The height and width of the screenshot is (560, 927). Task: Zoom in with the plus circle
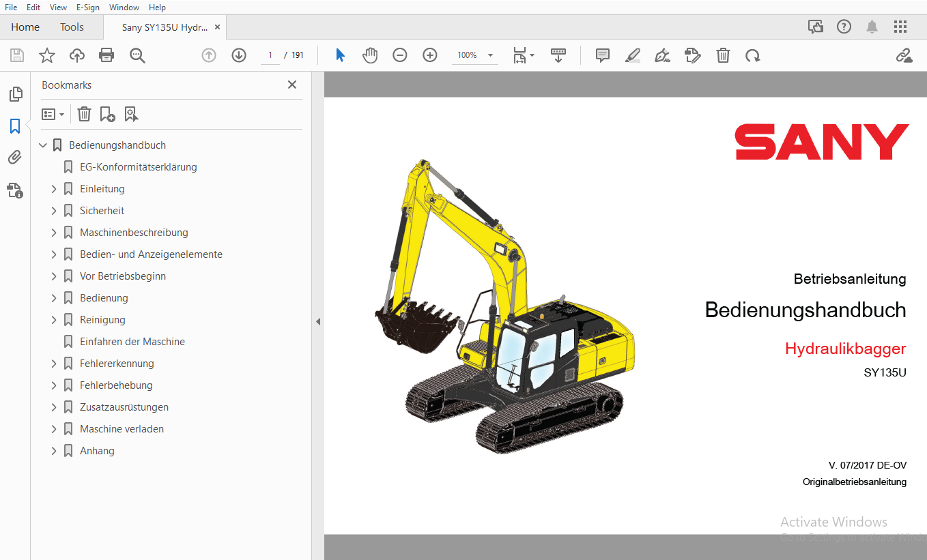430,55
